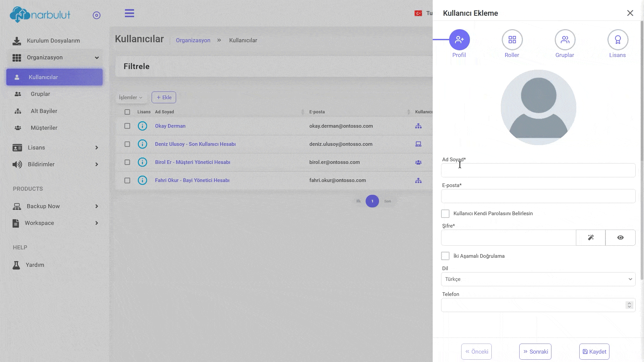The image size is (644, 362).
Task: Click the license info icon for Fahri Okur
Action: (143, 180)
